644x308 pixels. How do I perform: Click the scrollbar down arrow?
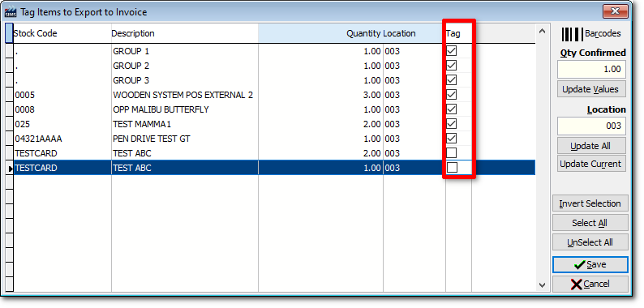542,284
